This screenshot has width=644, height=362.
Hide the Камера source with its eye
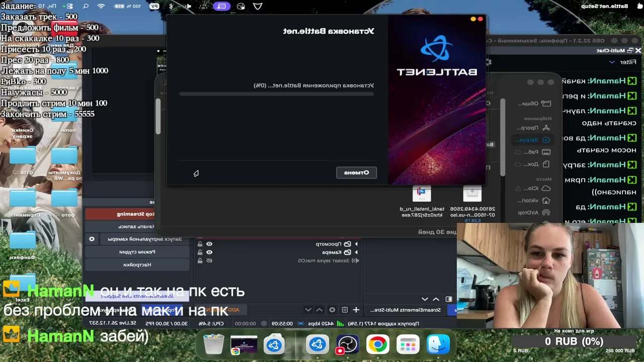point(209,252)
